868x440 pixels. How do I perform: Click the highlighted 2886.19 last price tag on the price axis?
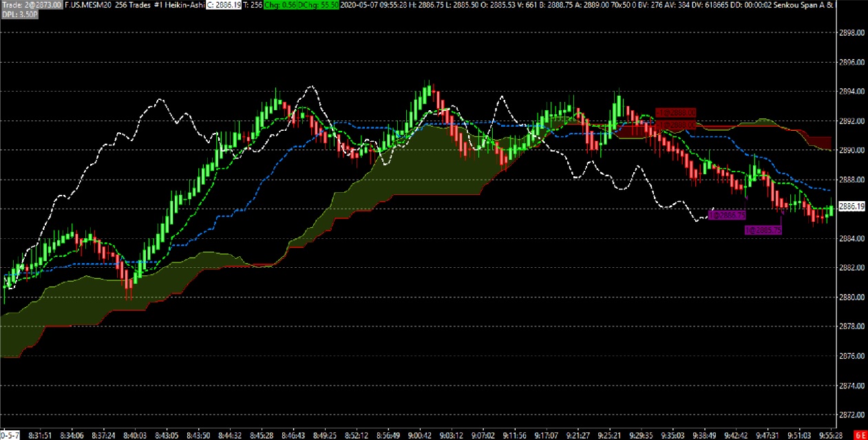pyautogui.click(x=853, y=206)
